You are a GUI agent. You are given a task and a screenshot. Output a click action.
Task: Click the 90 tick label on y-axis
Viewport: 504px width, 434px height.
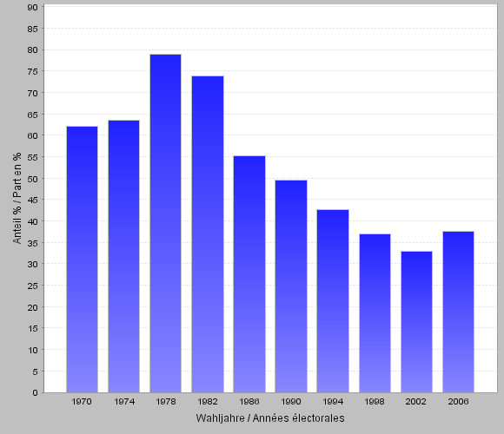pos(33,7)
